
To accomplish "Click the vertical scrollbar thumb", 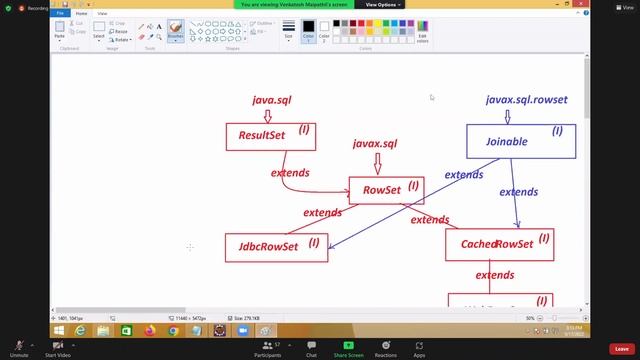I will tap(587, 88).
